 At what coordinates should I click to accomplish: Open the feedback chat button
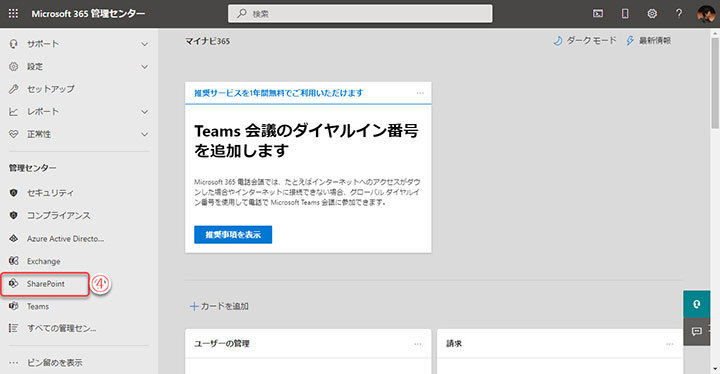697,331
